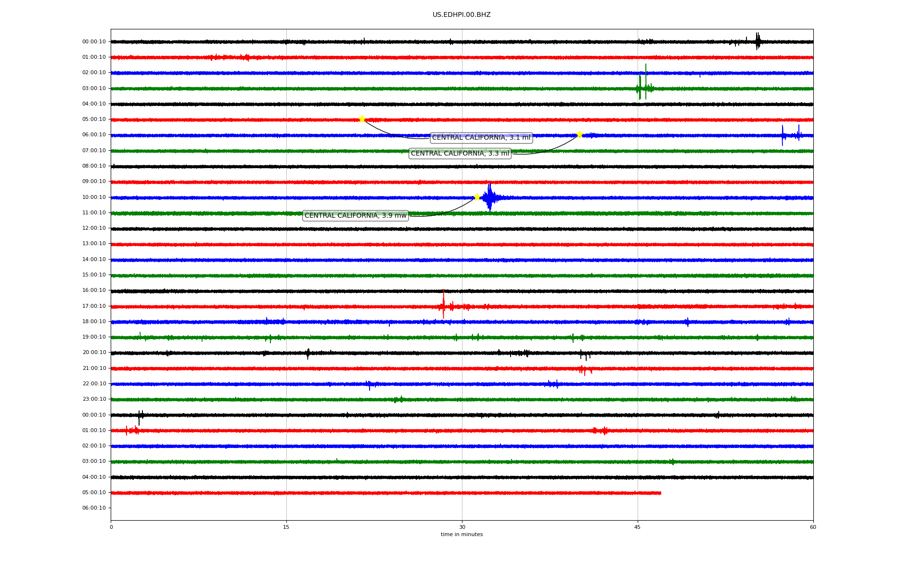Click the US.EDHPI.00.BHZ plot title

pyautogui.click(x=462, y=15)
